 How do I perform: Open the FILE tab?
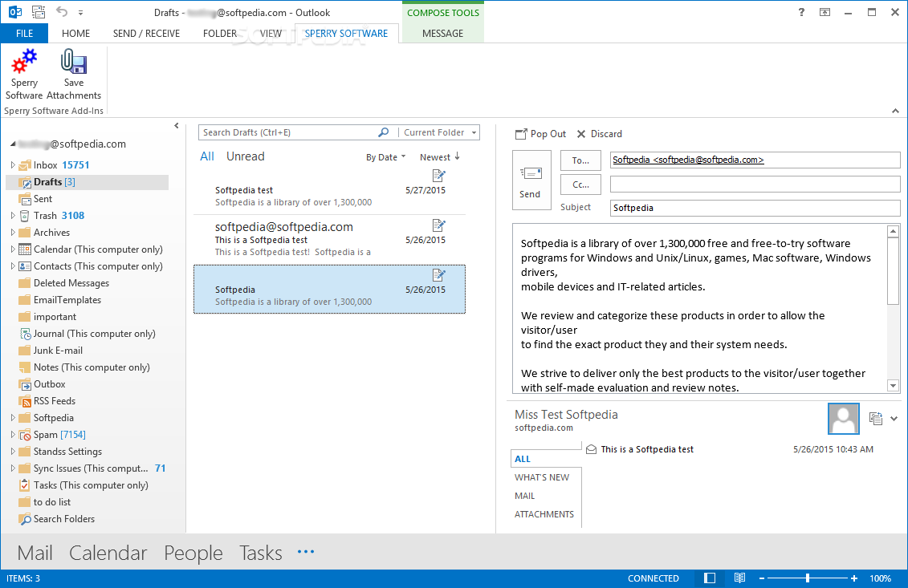pyautogui.click(x=24, y=33)
